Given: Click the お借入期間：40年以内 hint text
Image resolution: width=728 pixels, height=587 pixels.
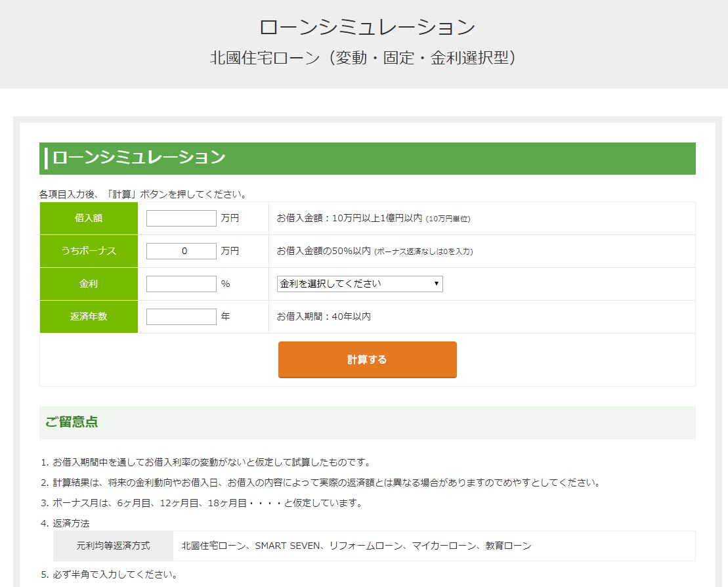Looking at the screenshot, I should pyautogui.click(x=324, y=316).
